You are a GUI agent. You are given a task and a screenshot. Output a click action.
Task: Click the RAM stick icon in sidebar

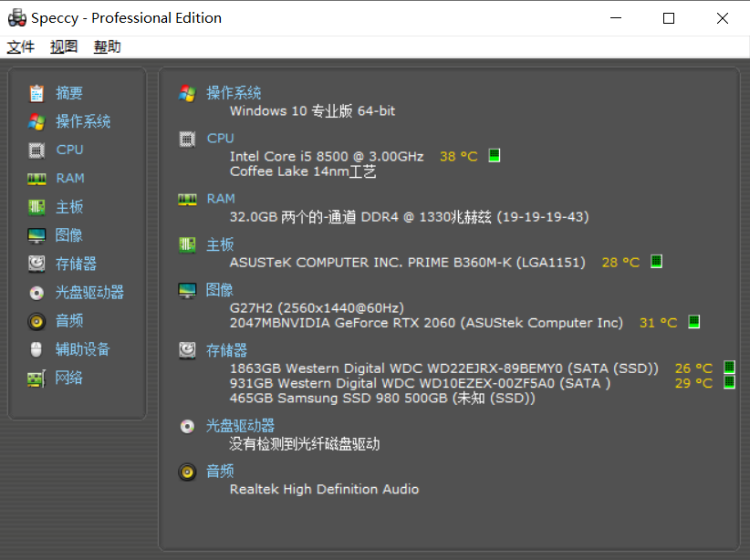[36, 179]
